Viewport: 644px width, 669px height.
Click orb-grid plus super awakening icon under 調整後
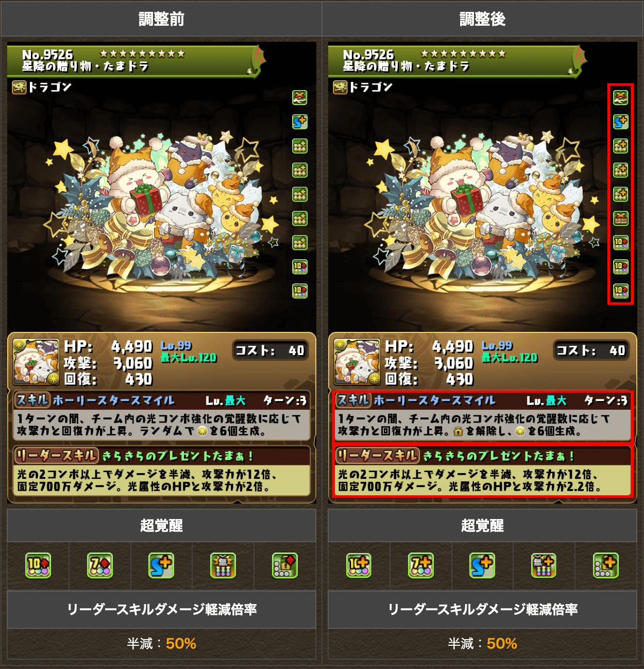coord(606,565)
